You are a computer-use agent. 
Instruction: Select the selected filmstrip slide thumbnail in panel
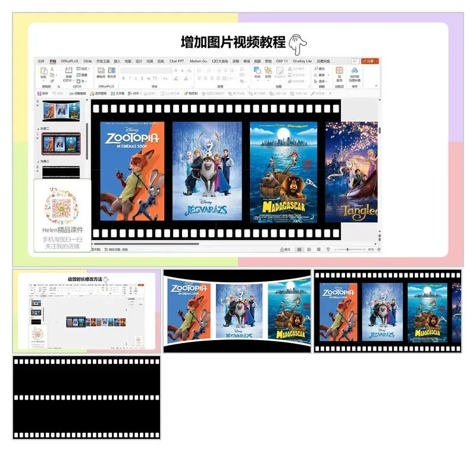(x=61, y=144)
